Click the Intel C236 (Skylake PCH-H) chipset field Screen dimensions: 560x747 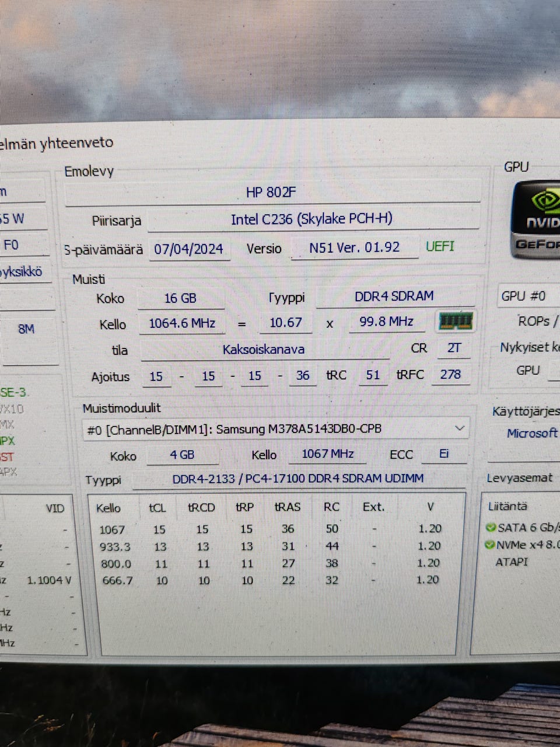pos(312,219)
